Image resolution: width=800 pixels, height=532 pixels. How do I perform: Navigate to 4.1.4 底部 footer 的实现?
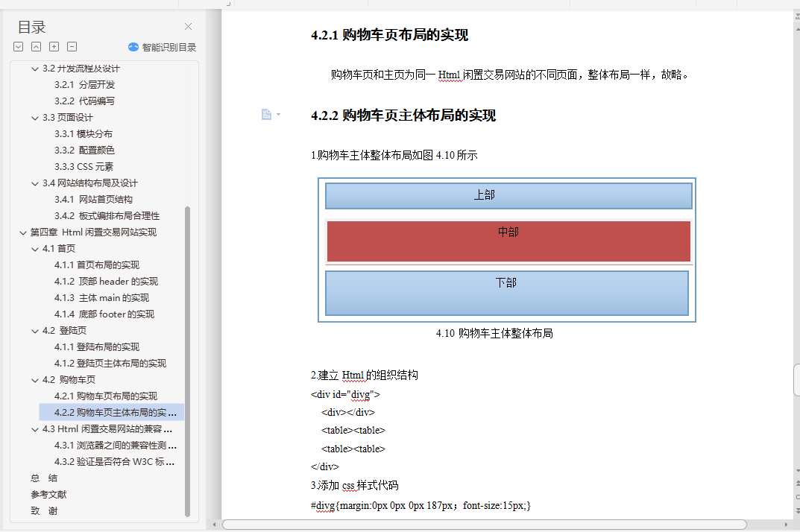(104, 314)
